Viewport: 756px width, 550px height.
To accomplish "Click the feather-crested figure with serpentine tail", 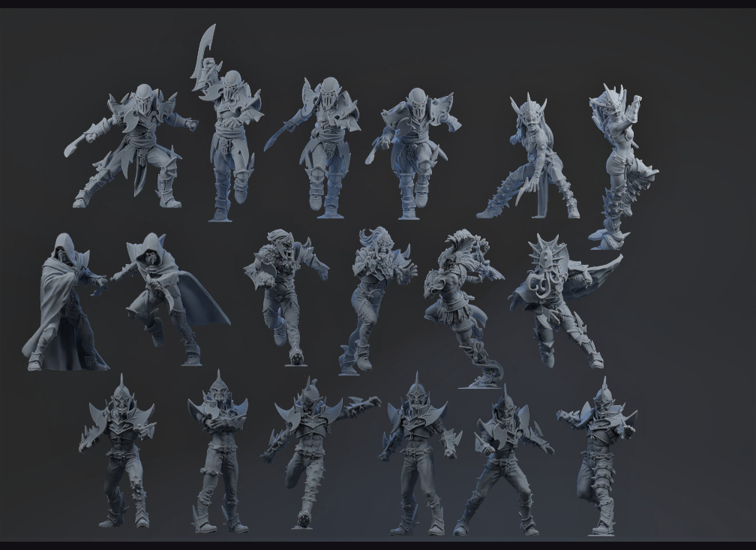I will click(463, 309).
